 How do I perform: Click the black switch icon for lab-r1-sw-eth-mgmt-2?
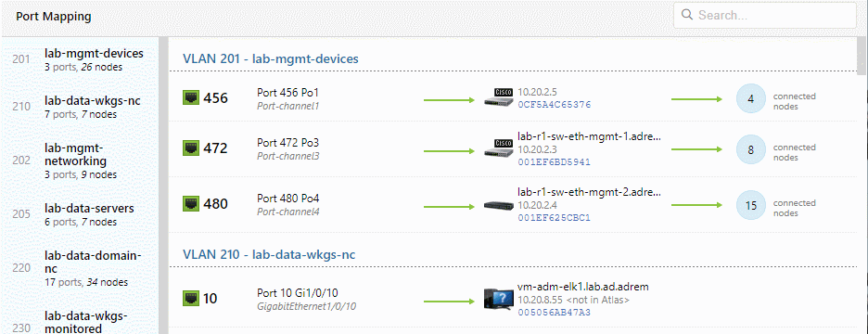pyautogui.click(x=498, y=205)
